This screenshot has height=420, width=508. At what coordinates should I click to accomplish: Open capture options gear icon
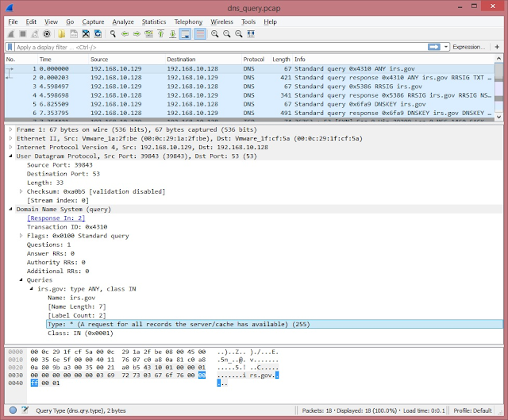[x=47, y=33]
